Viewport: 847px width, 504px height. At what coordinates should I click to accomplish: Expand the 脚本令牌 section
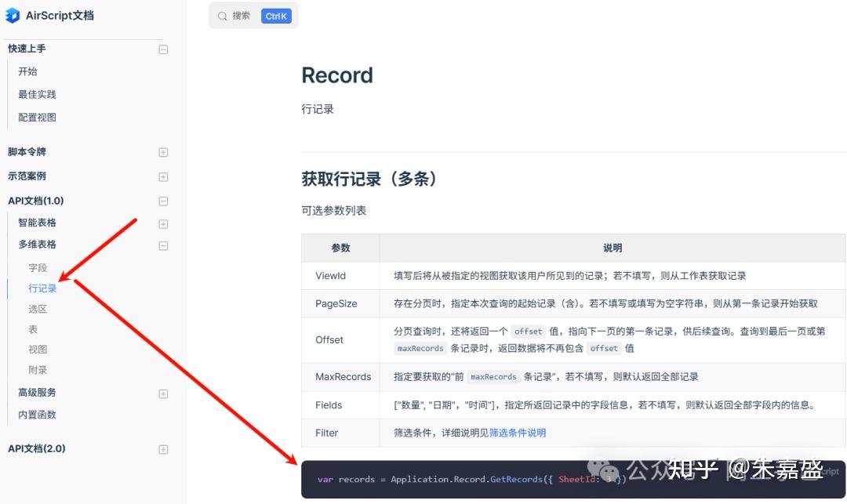[163, 152]
